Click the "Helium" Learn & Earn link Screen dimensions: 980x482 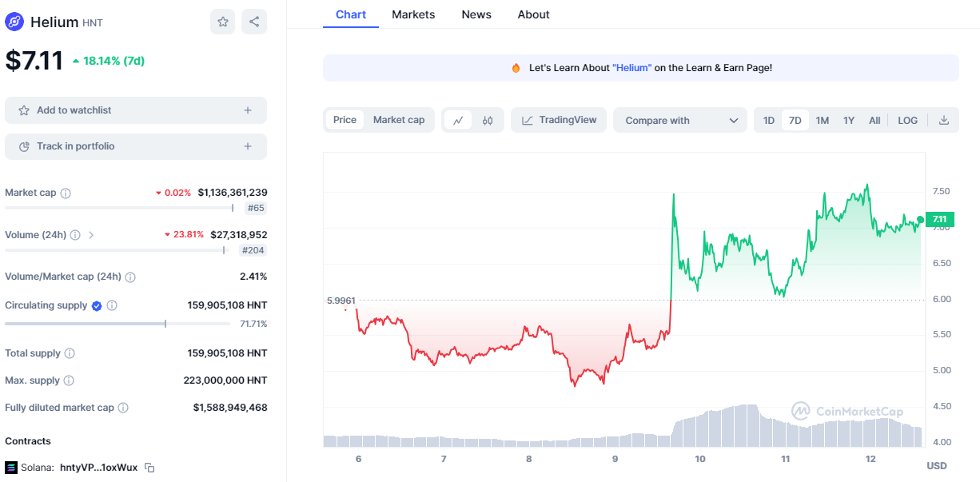pos(632,68)
